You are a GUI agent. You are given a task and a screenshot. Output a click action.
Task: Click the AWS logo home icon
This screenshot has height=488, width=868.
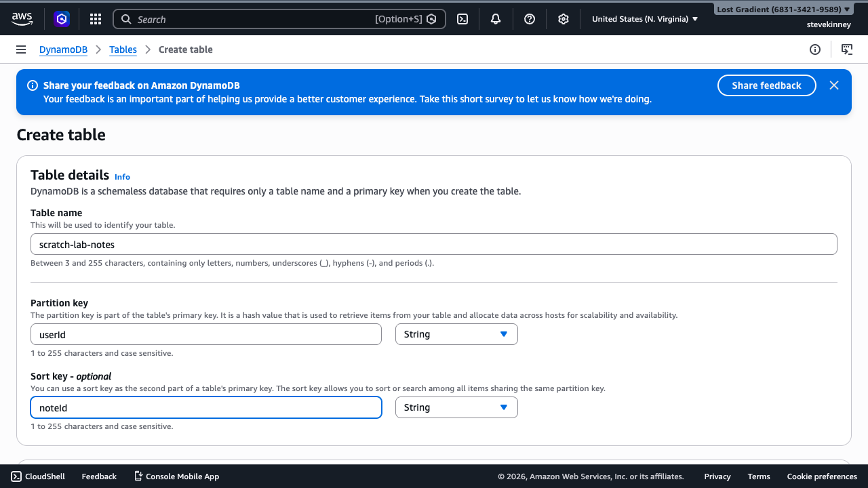click(22, 19)
